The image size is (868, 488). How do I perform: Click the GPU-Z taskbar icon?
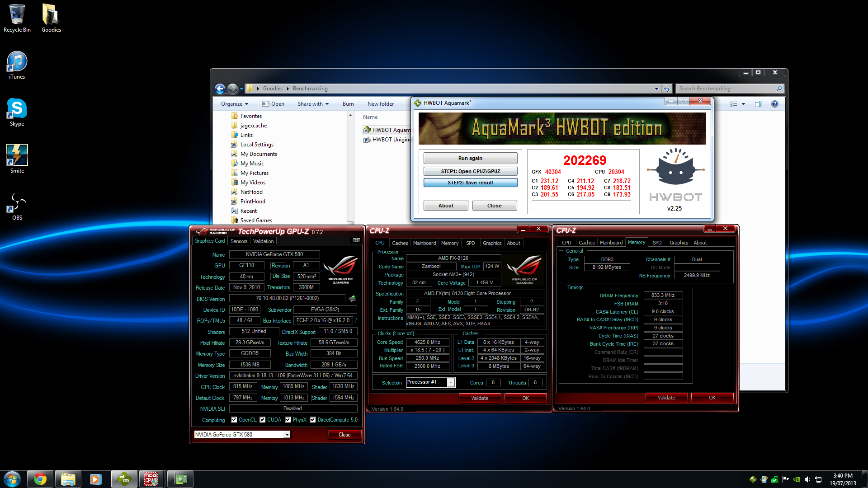(180, 479)
